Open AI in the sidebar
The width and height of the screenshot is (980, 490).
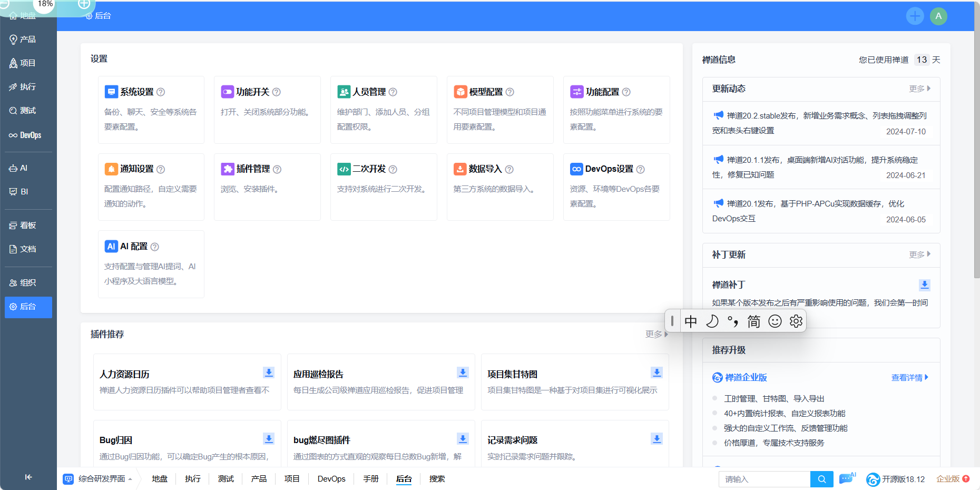point(28,168)
